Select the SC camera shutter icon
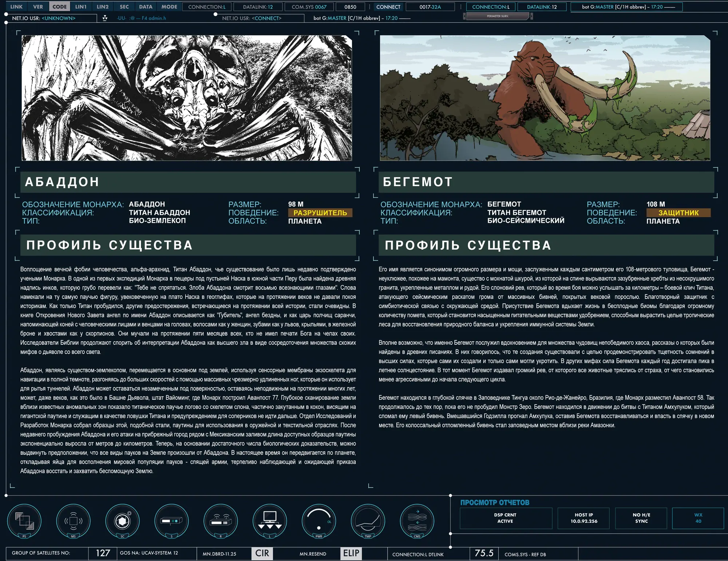This screenshot has height=561, width=728. pos(122,521)
